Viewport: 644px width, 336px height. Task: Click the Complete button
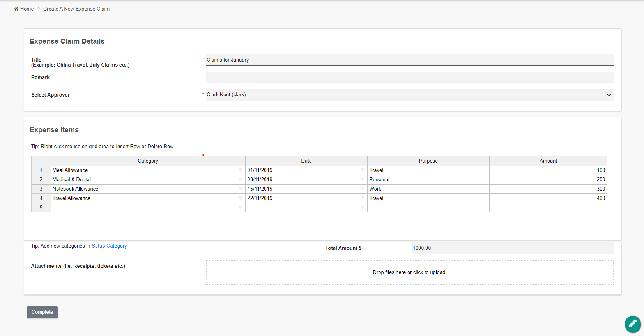pos(42,312)
